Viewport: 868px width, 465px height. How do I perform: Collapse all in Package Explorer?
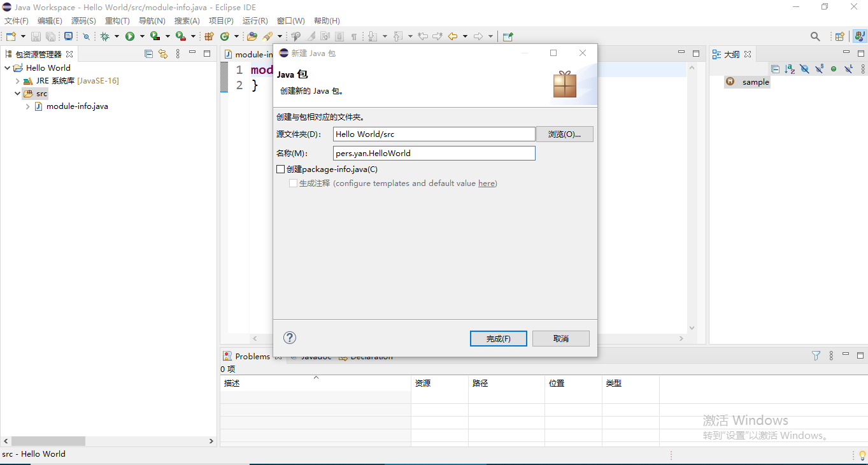click(149, 54)
